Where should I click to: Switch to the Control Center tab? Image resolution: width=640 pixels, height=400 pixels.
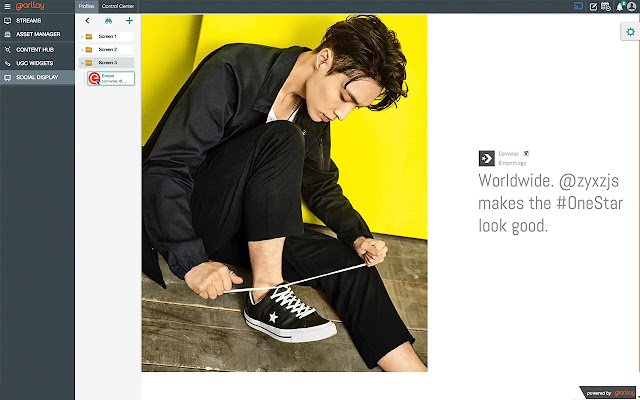click(118, 6)
